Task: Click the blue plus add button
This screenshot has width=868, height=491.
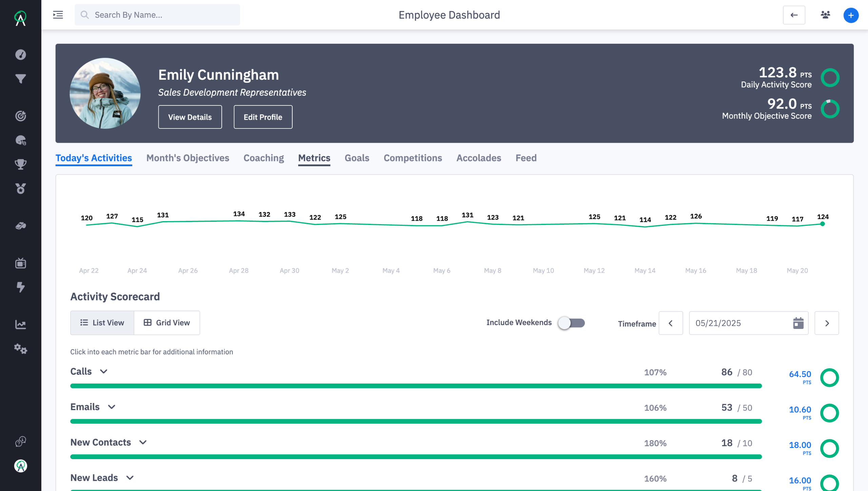Action: 851,15
